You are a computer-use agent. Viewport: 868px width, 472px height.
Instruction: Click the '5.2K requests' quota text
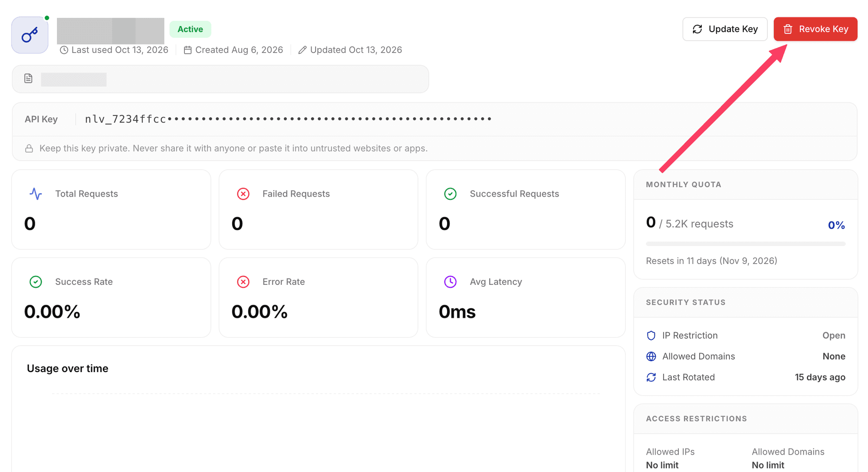[x=699, y=224]
